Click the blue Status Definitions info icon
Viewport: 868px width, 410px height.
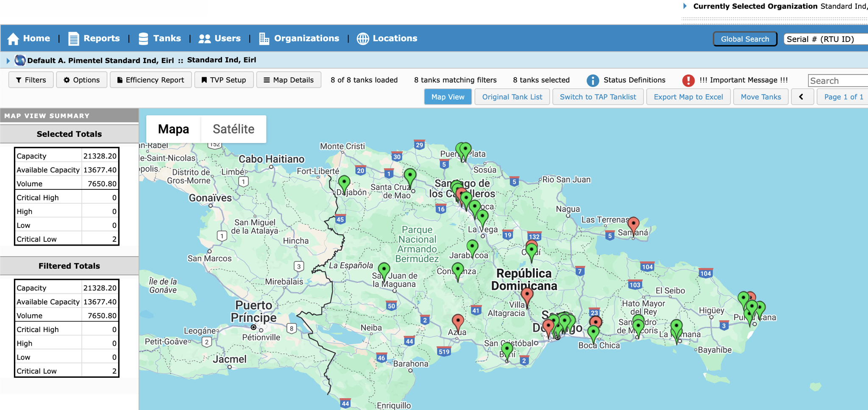pyautogui.click(x=593, y=80)
